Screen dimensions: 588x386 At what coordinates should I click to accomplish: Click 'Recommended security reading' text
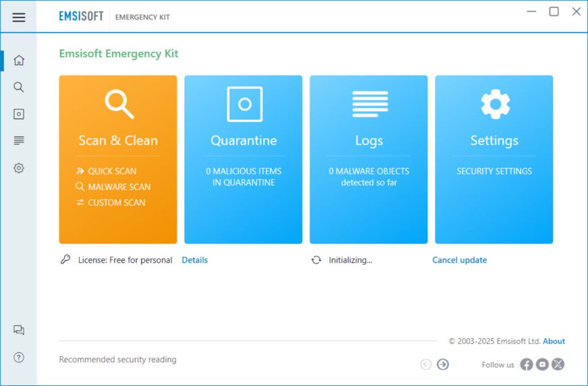(118, 360)
